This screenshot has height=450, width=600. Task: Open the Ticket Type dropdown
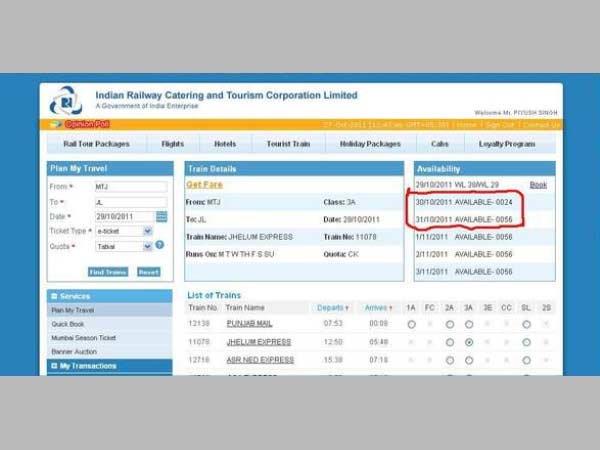(147, 230)
